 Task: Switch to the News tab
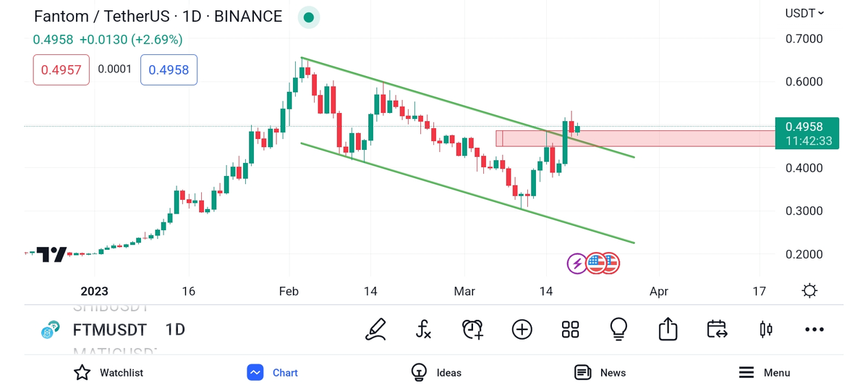(x=600, y=373)
